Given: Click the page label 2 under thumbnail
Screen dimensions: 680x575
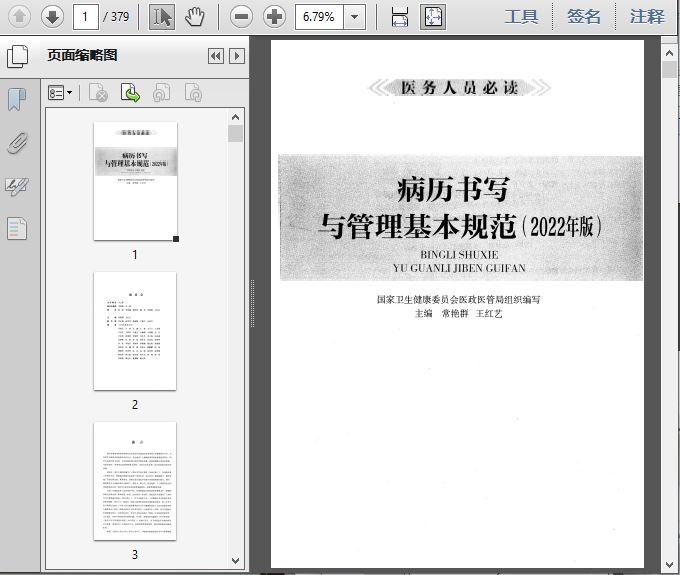Looking at the screenshot, I should pos(135,405).
